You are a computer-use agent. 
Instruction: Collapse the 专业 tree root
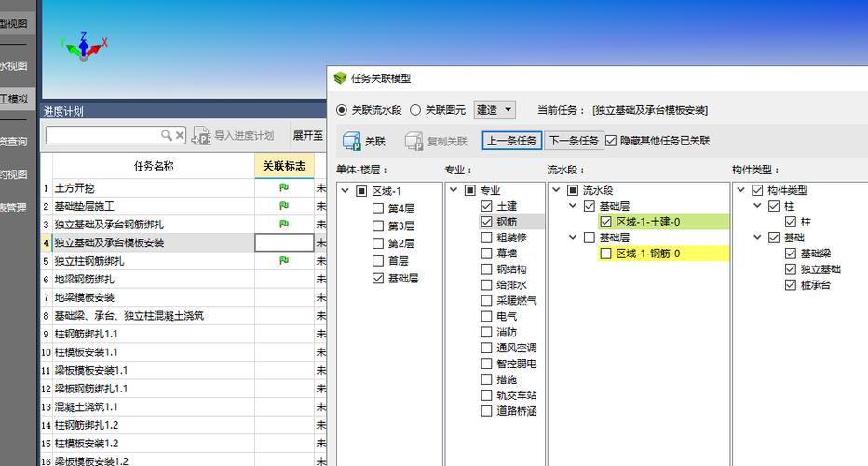[x=454, y=190]
